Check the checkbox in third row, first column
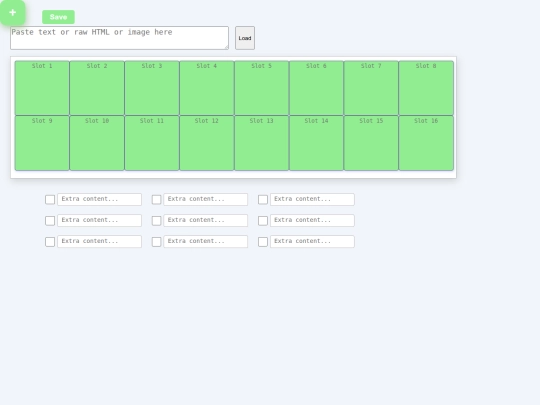 [x=50, y=242]
